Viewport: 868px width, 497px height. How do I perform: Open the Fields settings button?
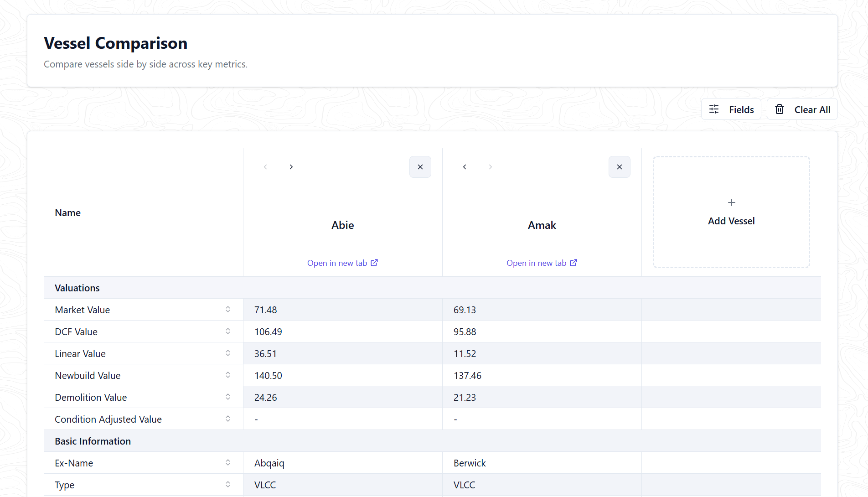[x=731, y=109]
